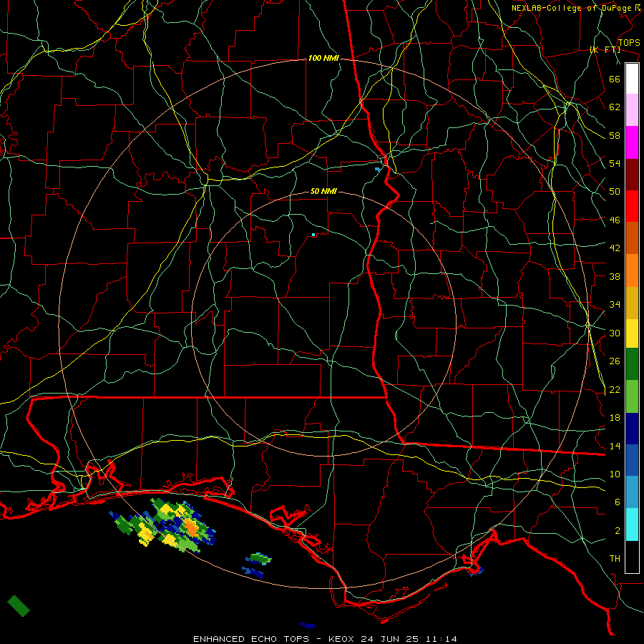Click the legend value 46
The image size is (644, 644).
coord(615,220)
